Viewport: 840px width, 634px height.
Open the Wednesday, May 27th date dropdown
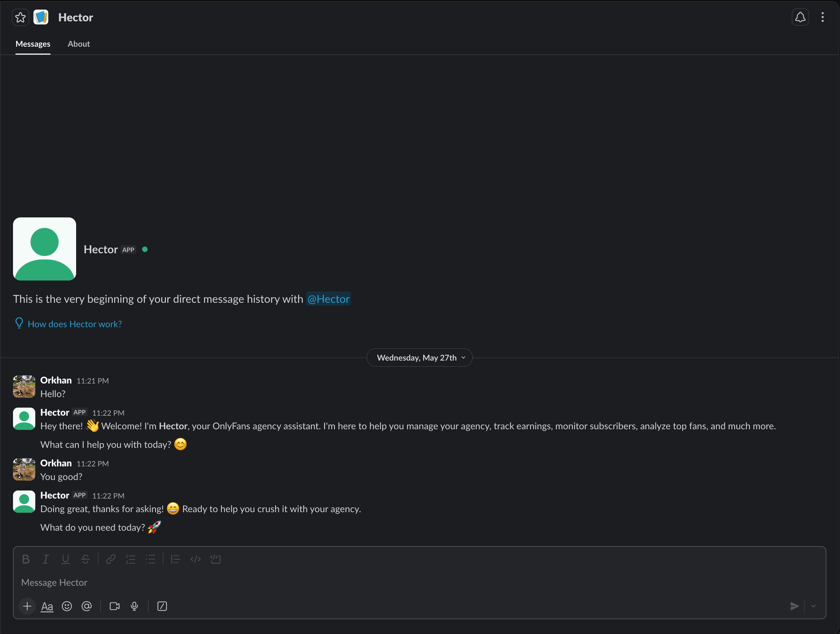click(420, 358)
